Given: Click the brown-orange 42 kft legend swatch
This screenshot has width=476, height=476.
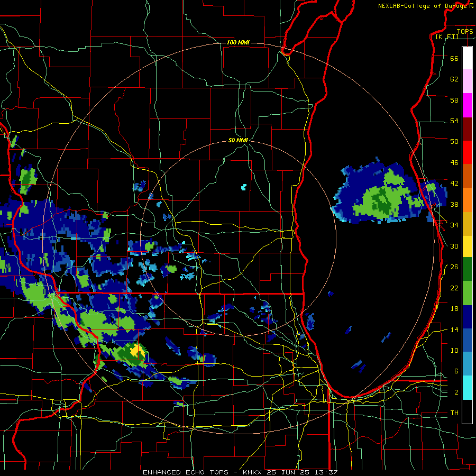Looking at the screenshot, I should coord(467,176).
